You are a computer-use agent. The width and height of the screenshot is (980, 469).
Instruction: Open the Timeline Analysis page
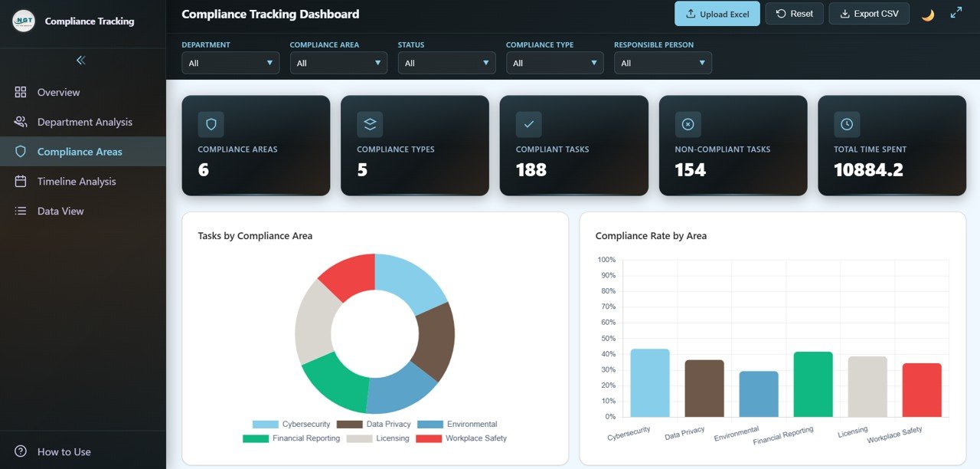[77, 182]
